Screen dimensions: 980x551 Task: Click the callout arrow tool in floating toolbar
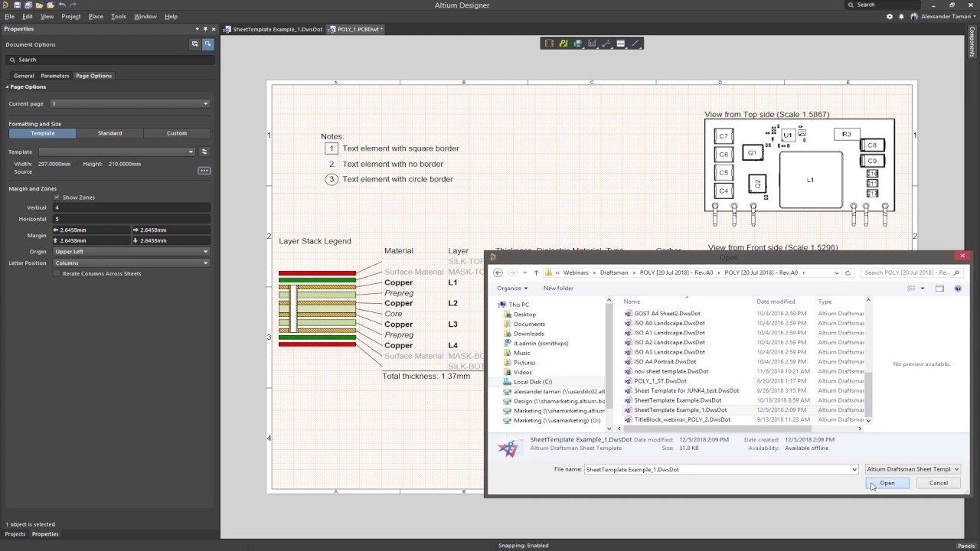606,44
